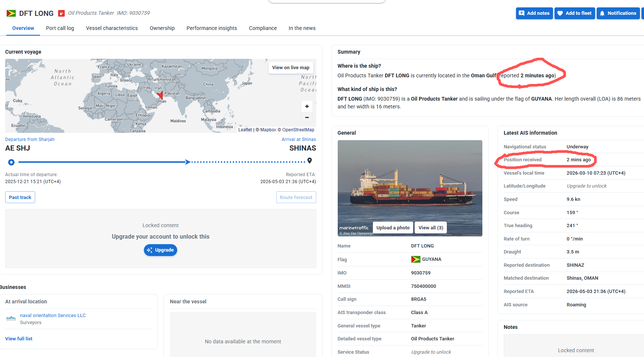Add the vessel to fleet
The height and width of the screenshot is (357, 644).
click(574, 13)
